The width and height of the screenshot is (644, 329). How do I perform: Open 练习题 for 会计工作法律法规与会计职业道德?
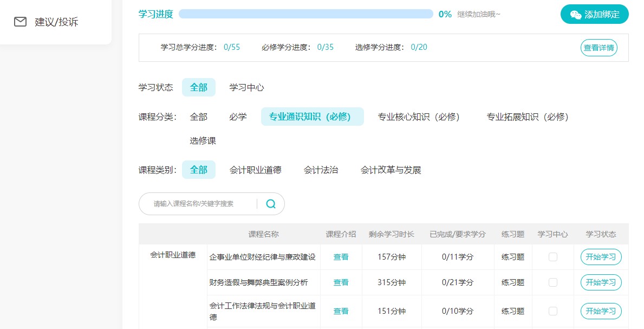point(512,311)
